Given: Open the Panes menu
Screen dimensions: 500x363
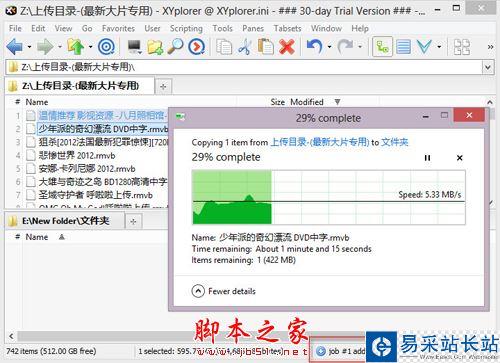Looking at the screenshot, I should [x=253, y=29].
